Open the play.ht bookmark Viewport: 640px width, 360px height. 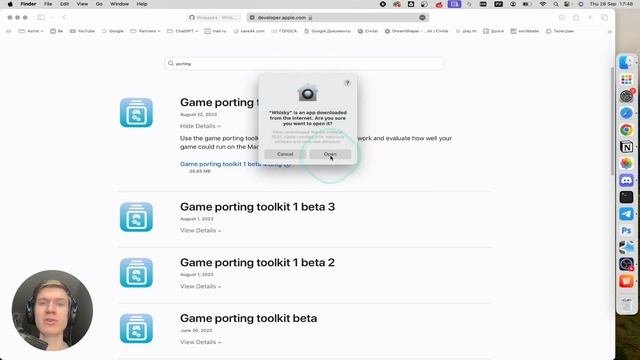point(466,31)
